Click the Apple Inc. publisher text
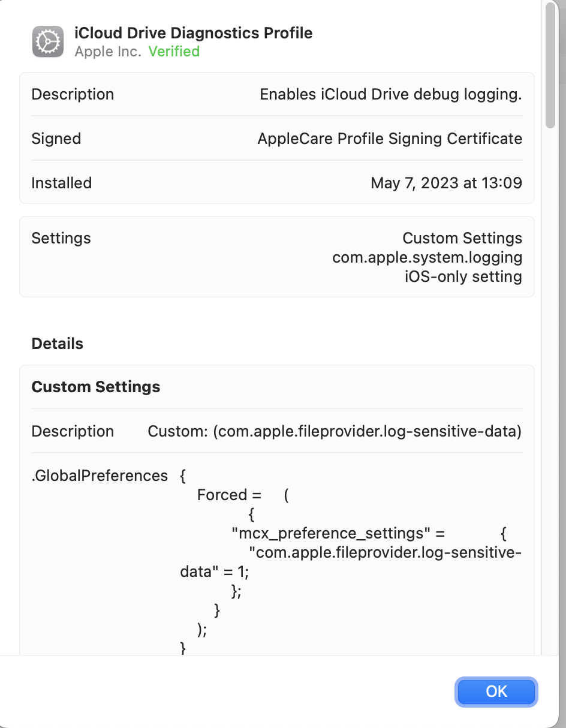566x728 pixels. pyautogui.click(x=108, y=52)
